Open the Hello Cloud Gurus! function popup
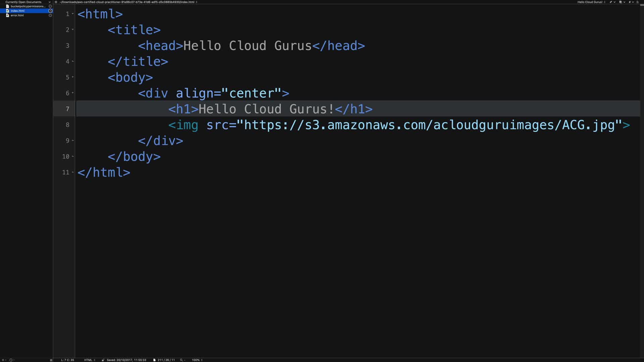Viewport: 644px width, 362px height. coord(591,2)
